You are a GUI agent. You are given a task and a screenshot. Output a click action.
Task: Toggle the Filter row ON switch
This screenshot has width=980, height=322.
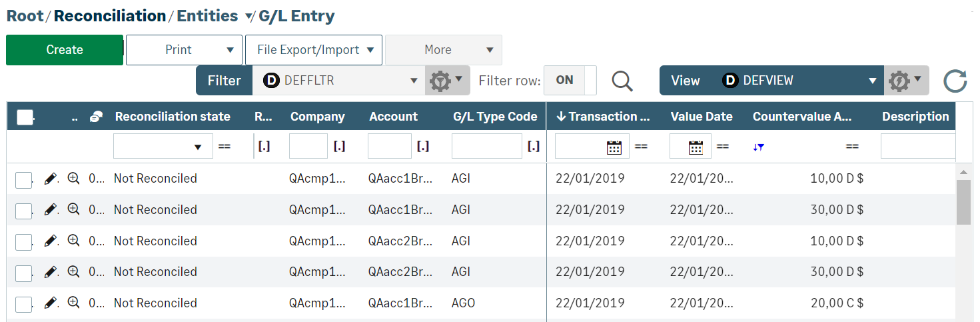point(570,80)
